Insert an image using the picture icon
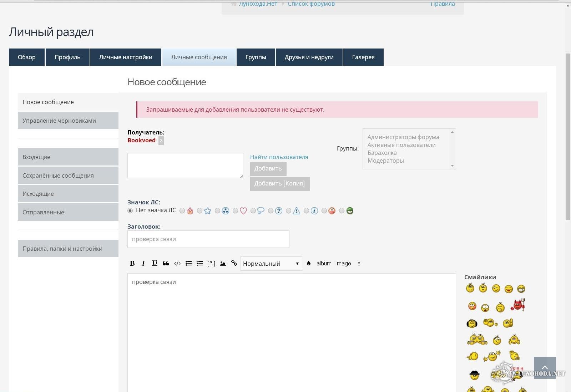This screenshot has height=392, width=571. click(223, 263)
